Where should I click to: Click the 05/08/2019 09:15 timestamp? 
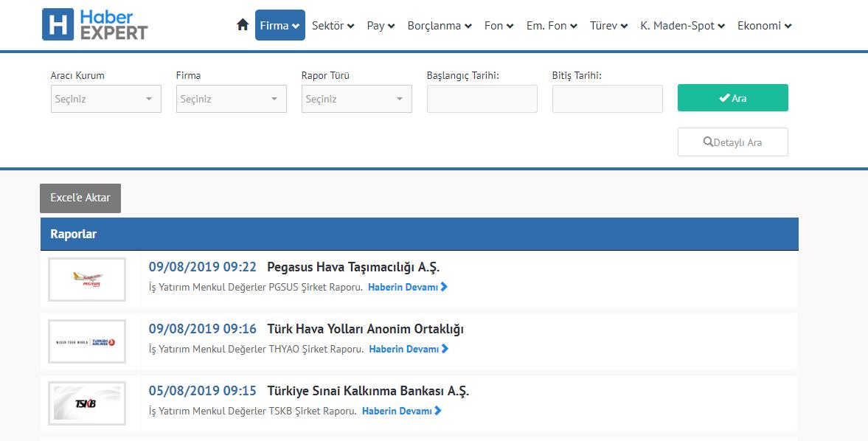203,391
